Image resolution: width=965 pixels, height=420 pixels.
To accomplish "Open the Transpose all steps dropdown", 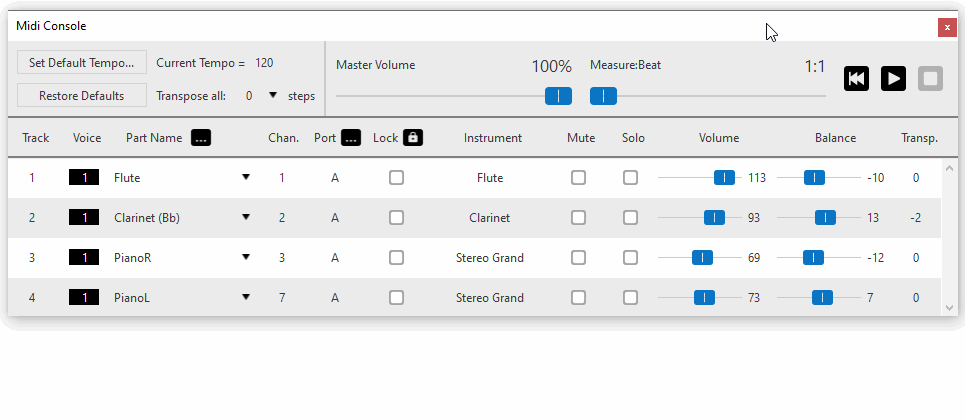I will (x=273, y=95).
